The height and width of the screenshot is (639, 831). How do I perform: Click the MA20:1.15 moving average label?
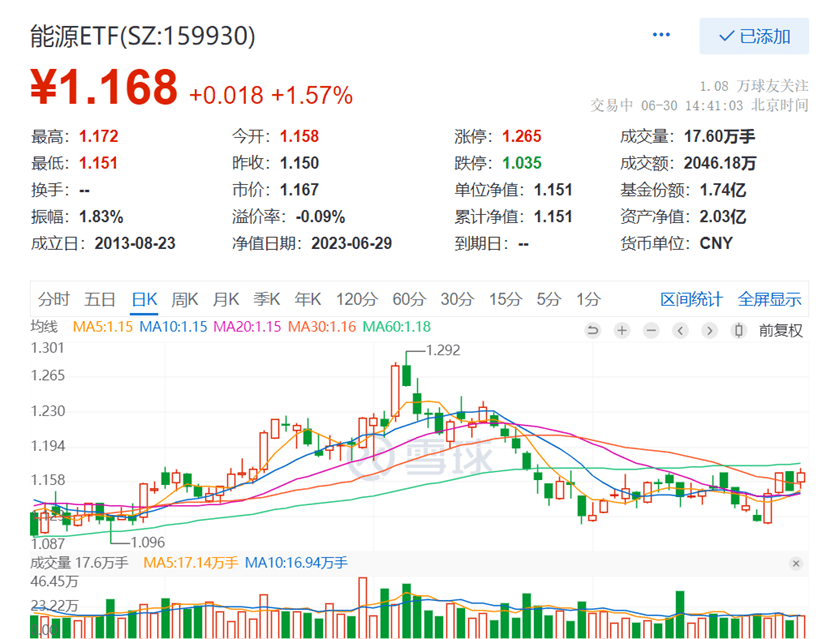pyautogui.click(x=247, y=326)
